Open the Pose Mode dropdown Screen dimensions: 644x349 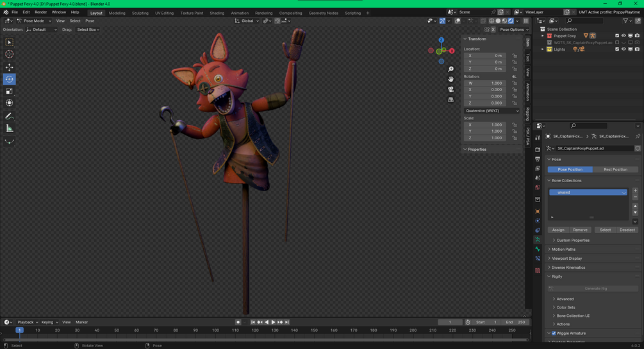pyautogui.click(x=34, y=21)
